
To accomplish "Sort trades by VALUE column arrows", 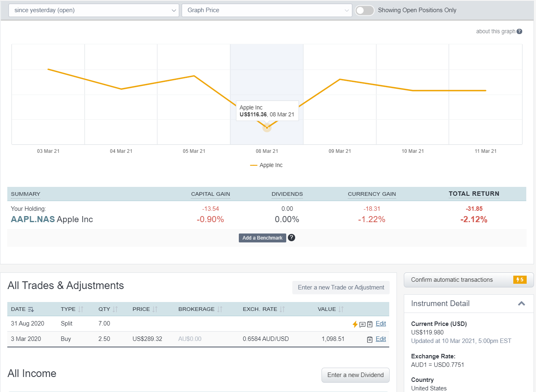I will [341, 309].
